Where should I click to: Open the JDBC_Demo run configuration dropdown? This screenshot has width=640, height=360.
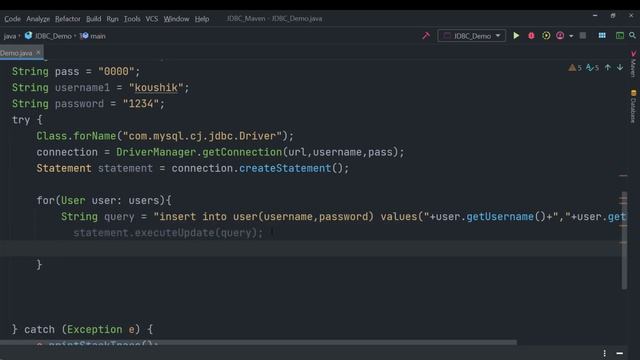tap(472, 36)
